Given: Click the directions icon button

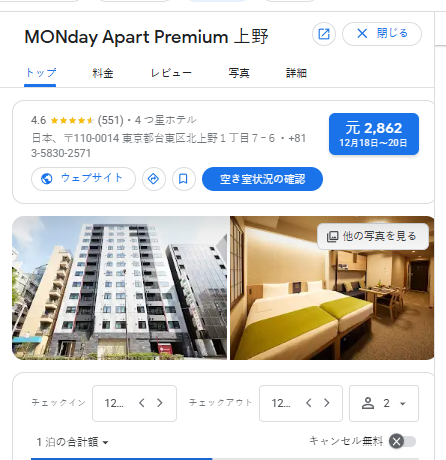Looking at the screenshot, I should click(x=153, y=179).
